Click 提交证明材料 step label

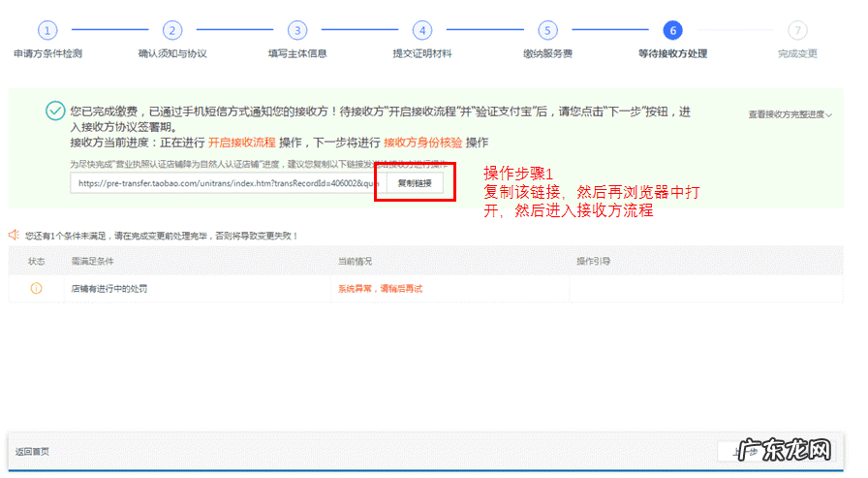pos(422,53)
